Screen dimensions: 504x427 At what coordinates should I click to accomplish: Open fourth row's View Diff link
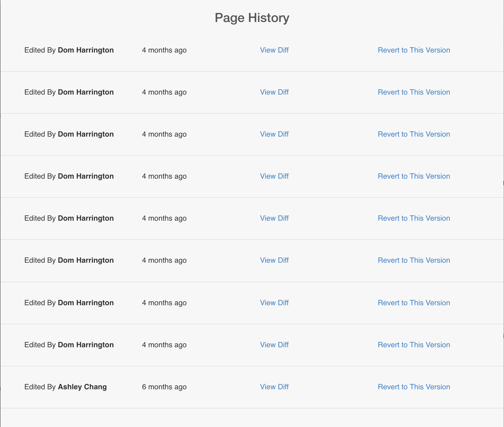point(274,176)
